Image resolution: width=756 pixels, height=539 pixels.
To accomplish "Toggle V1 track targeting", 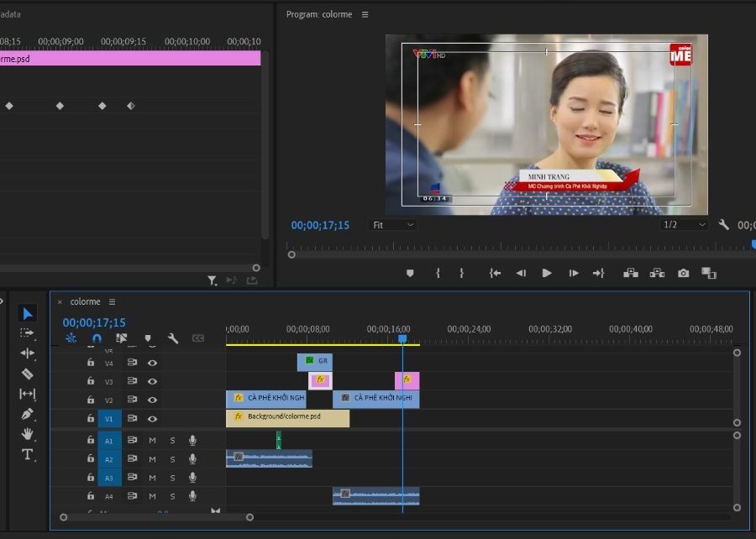I will click(109, 419).
